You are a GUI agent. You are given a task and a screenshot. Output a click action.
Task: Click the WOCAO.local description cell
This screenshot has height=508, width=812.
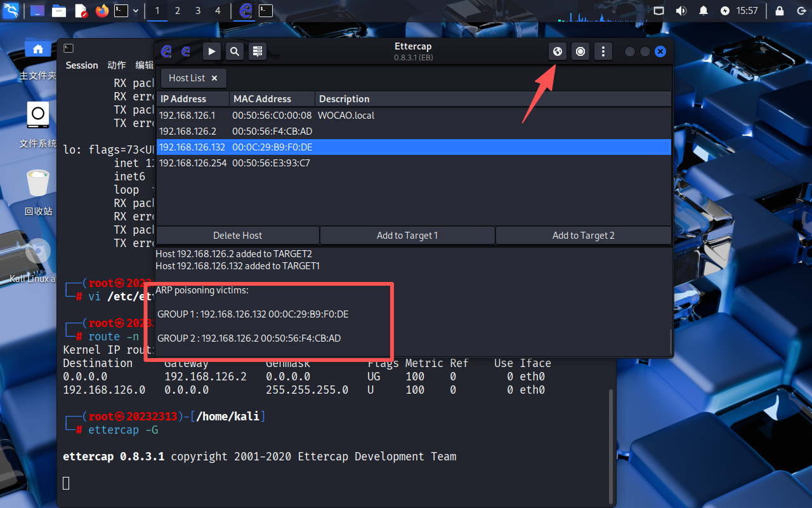click(346, 116)
